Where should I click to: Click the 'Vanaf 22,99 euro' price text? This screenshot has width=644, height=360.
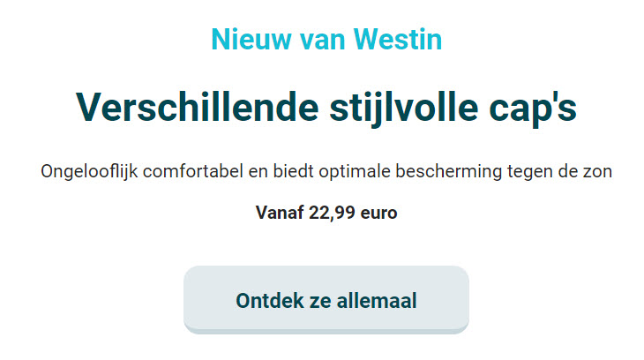(x=326, y=213)
